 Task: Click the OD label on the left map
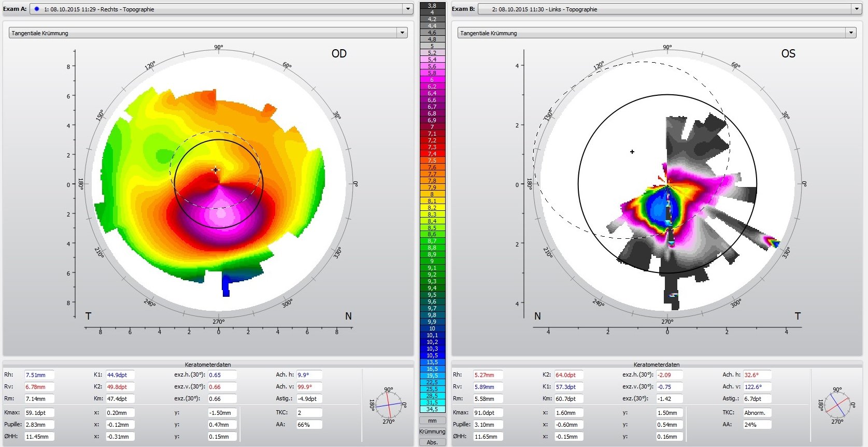339,53
